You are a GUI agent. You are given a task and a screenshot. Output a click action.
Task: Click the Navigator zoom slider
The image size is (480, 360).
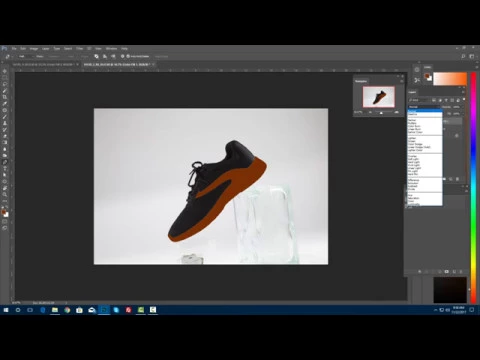coord(381,113)
